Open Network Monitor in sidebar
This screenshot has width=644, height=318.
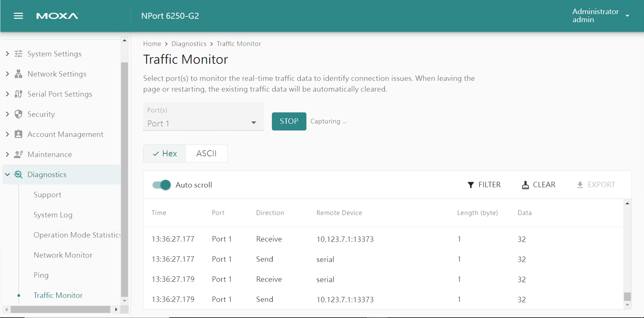coord(63,255)
